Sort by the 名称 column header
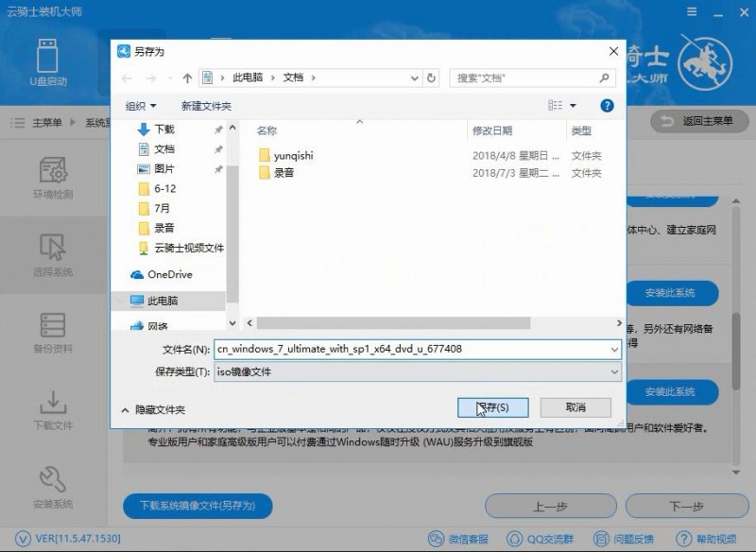 [266, 130]
